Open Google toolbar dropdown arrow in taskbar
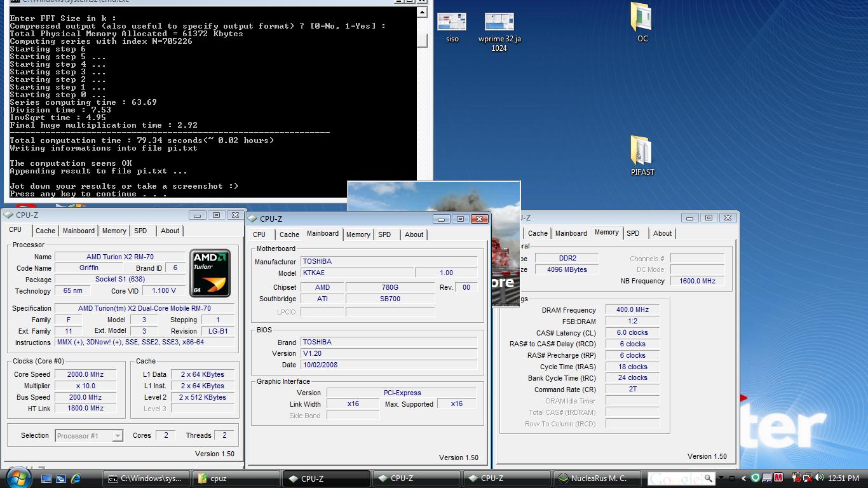Viewport: 868px width, 488px height. 722,478
